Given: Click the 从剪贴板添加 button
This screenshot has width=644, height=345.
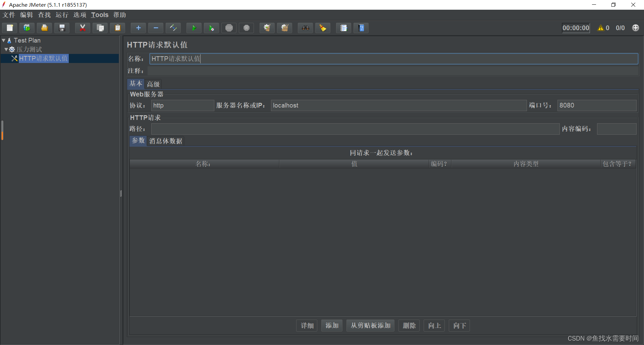Looking at the screenshot, I should 370,326.
